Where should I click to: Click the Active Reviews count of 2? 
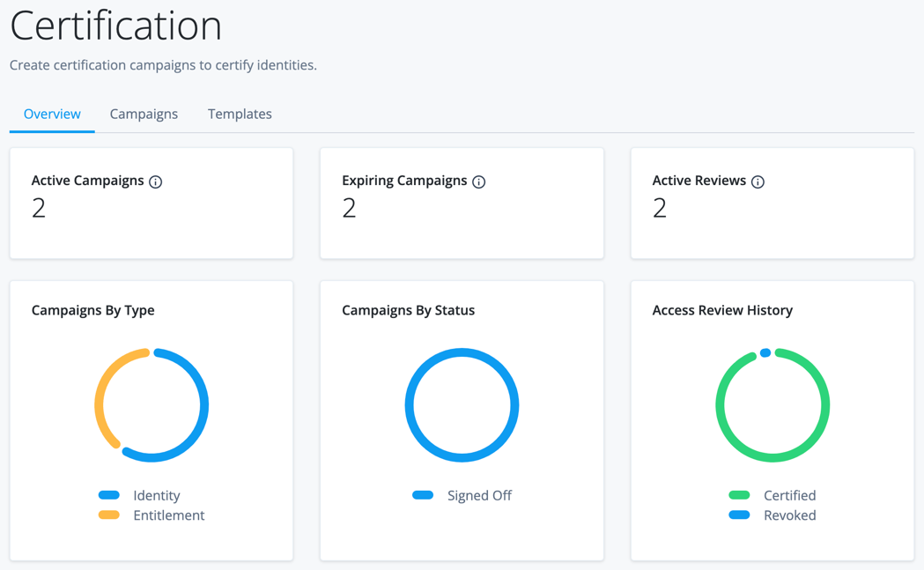[661, 208]
